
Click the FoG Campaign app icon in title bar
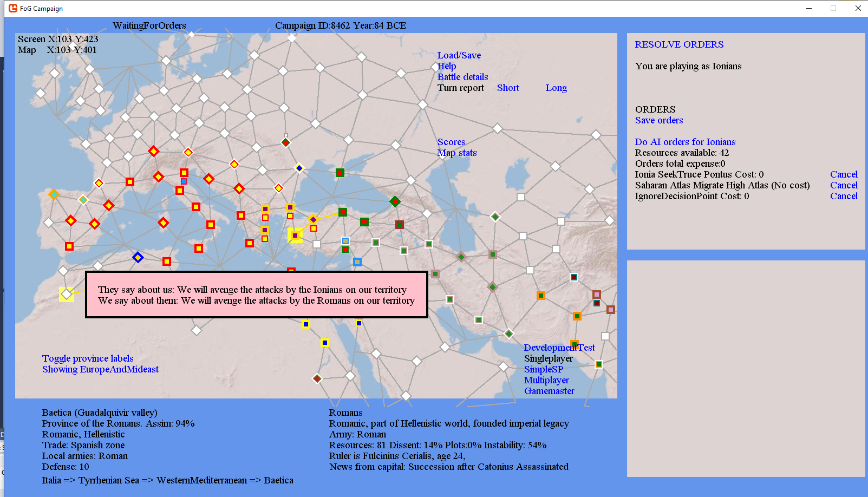(x=13, y=8)
